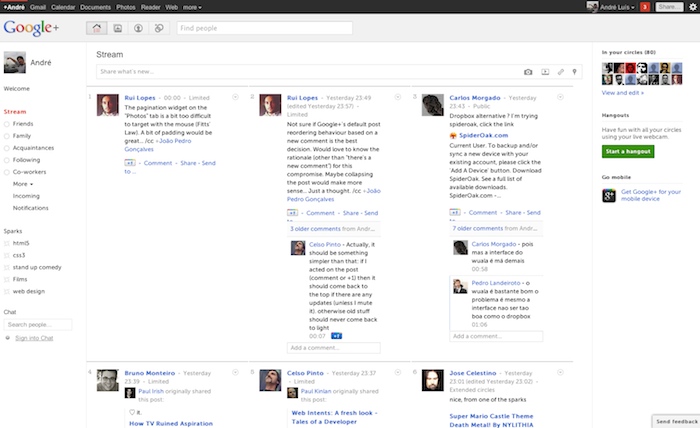Viewport: 700px width, 428px height.
Task: Open the Circles icon in toolbar
Action: pyautogui.click(x=160, y=28)
